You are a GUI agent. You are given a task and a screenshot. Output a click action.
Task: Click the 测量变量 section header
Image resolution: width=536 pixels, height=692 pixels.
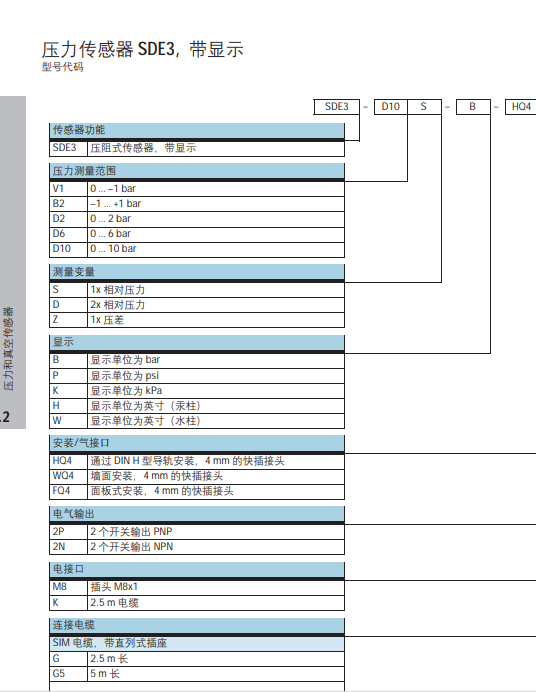coord(197,272)
